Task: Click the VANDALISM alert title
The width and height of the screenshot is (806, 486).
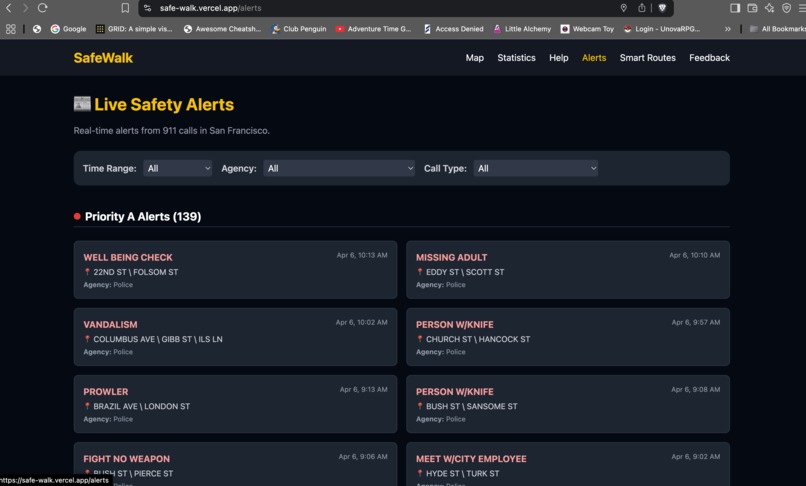Action: point(111,325)
